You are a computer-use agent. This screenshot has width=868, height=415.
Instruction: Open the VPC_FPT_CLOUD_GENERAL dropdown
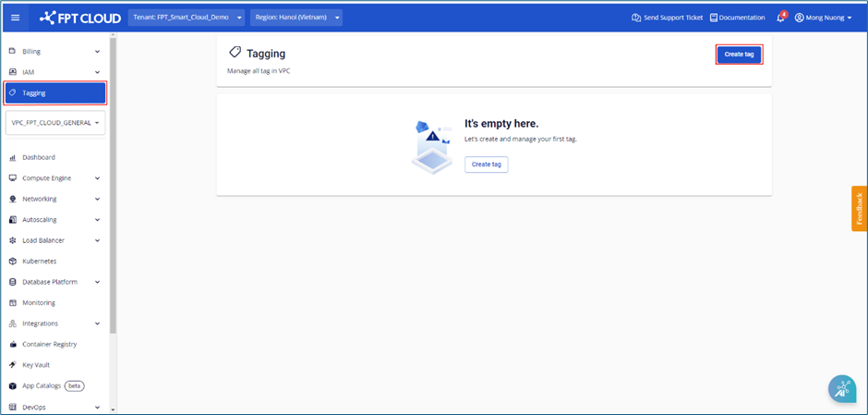click(x=55, y=122)
